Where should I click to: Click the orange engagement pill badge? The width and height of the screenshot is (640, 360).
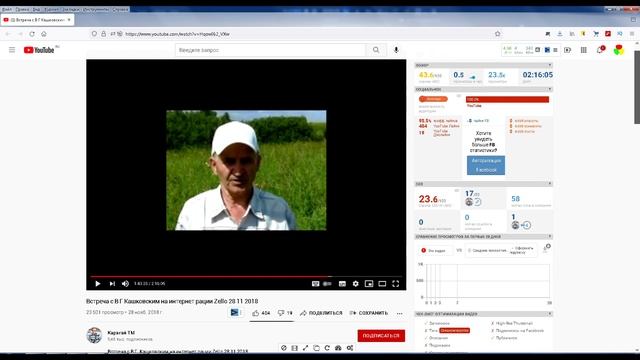pyautogui.click(x=433, y=99)
